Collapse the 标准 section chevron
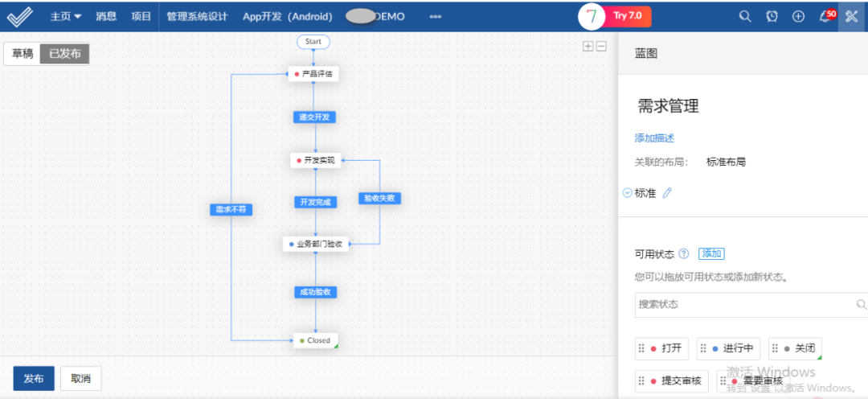Image resolution: width=868 pixels, height=399 pixels. pos(627,193)
